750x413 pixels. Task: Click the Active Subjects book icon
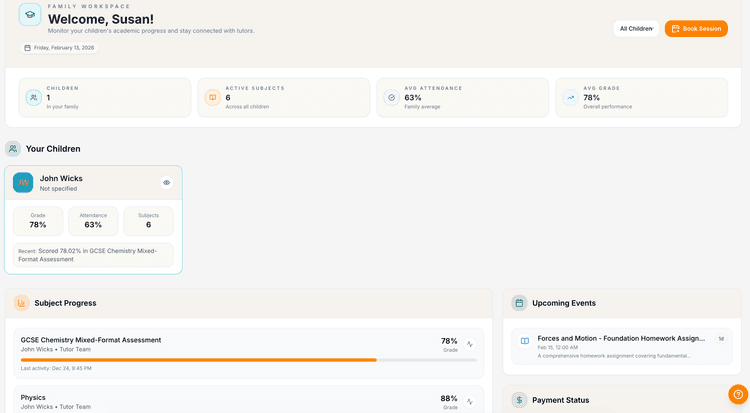[212, 98]
